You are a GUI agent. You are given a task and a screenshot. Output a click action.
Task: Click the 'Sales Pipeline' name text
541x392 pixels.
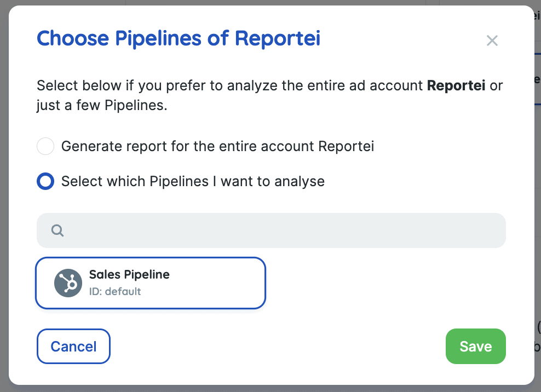click(129, 274)
